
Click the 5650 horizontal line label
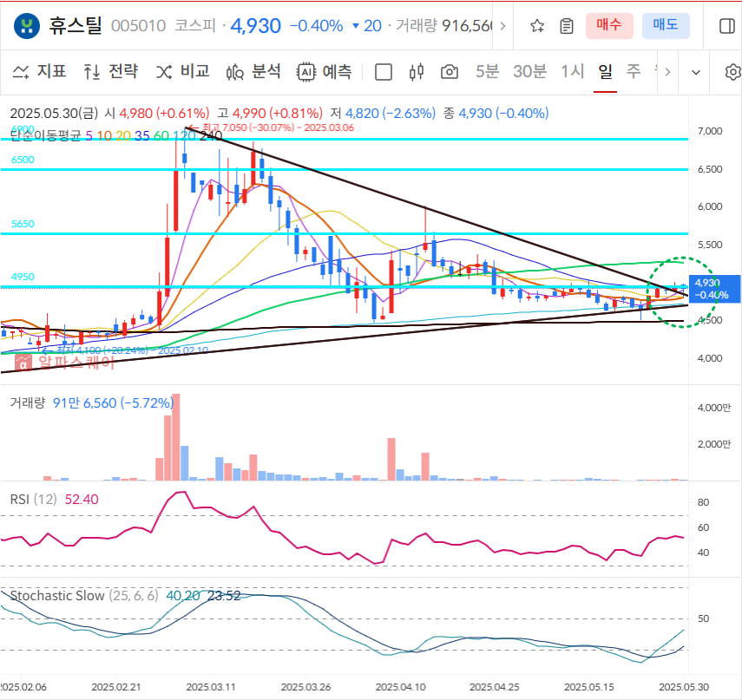click(x=23, y=224)
